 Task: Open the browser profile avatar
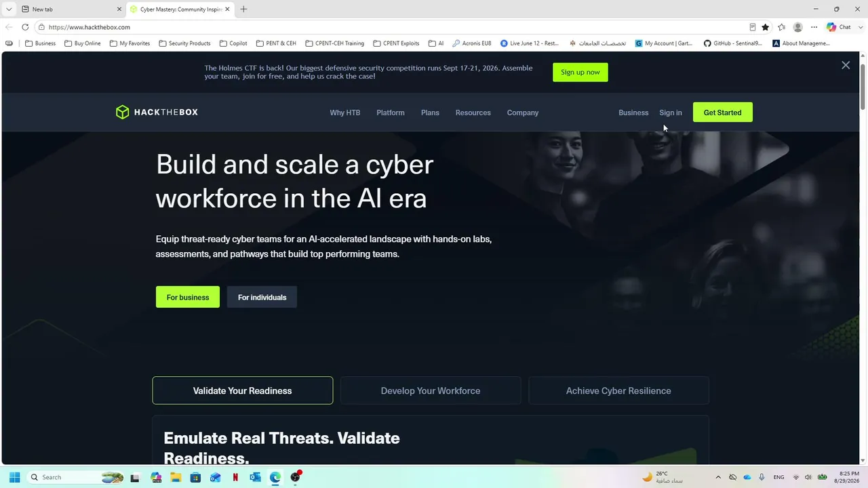point(798,27)
